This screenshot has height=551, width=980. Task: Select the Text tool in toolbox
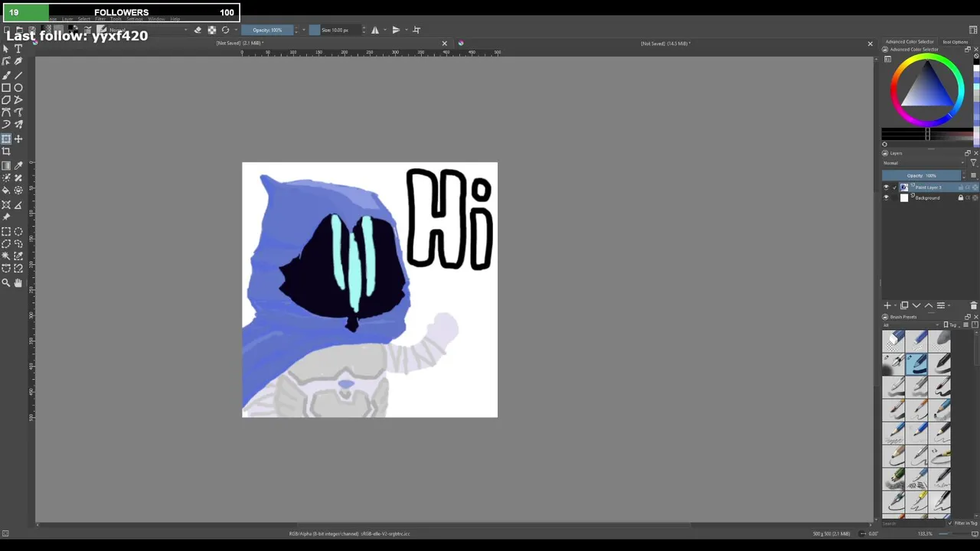[18, 49]
